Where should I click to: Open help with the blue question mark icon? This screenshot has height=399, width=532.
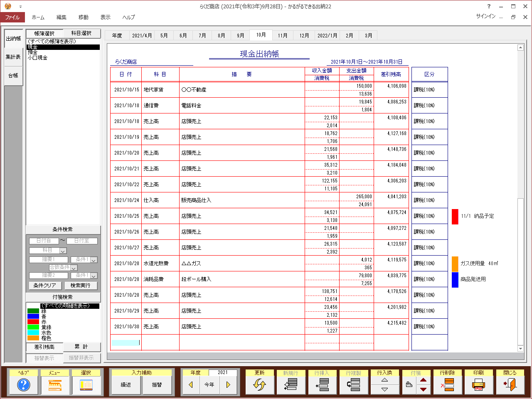(24, 385)
